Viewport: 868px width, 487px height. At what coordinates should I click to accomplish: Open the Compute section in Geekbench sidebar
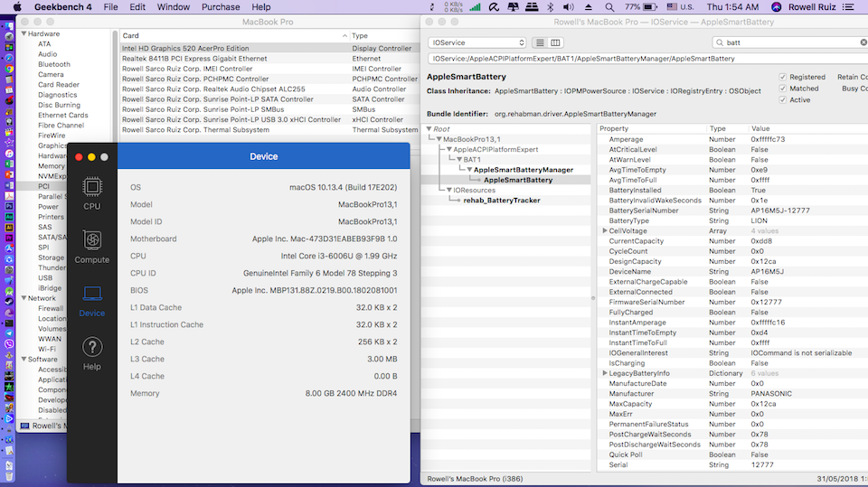click(x=92, y=248)
